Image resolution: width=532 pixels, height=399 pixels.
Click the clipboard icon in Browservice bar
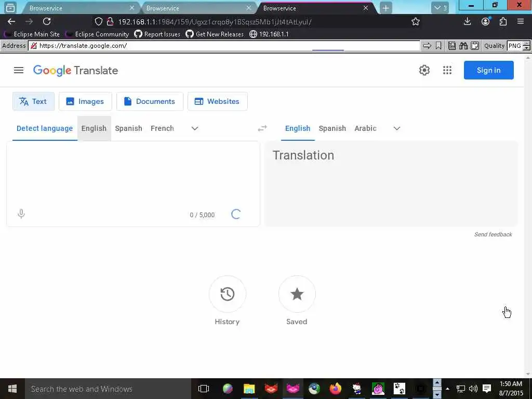coord(475,46)
